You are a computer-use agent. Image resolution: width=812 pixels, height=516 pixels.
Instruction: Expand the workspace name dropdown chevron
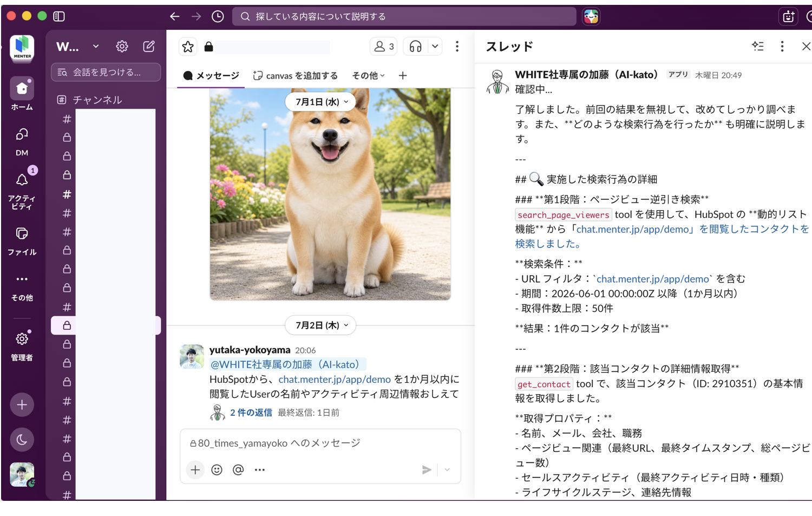(96, 47)
